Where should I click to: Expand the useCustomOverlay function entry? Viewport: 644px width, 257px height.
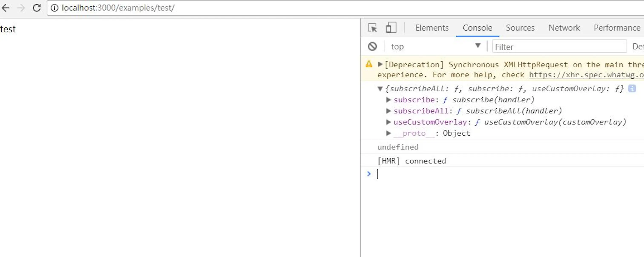click(x=388, y=122)
